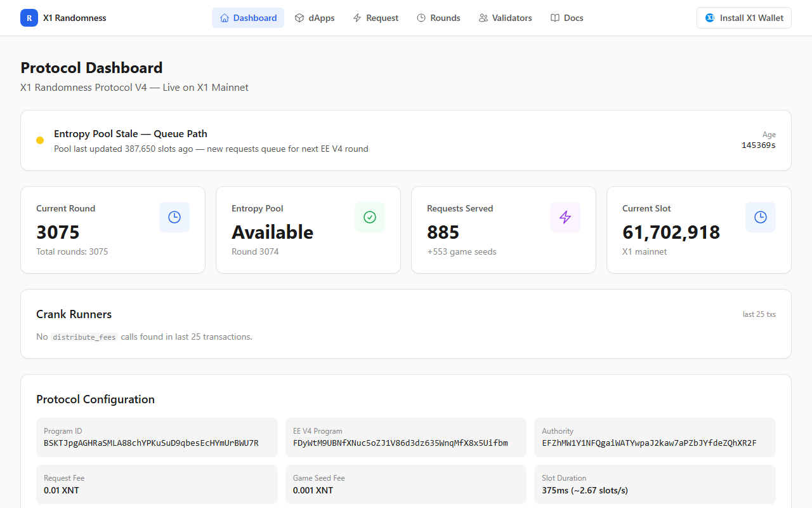Click the X1 Randomness brand name

coord(75,18)
